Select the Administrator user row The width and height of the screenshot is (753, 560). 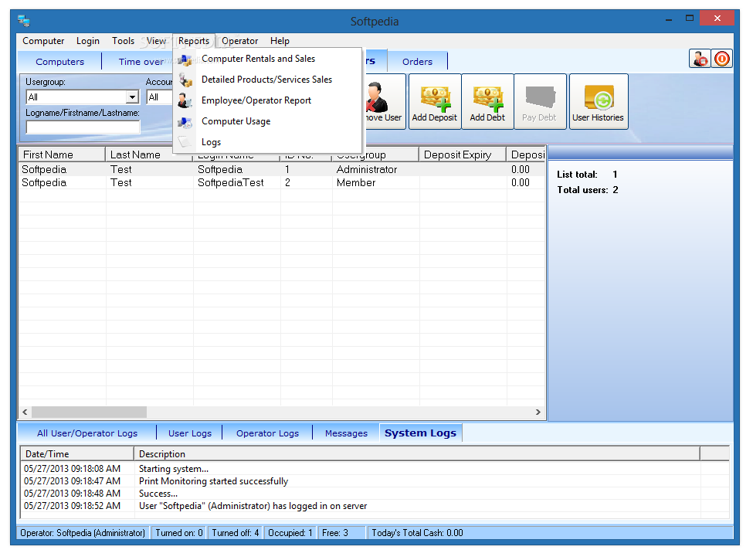coord(282,169)
